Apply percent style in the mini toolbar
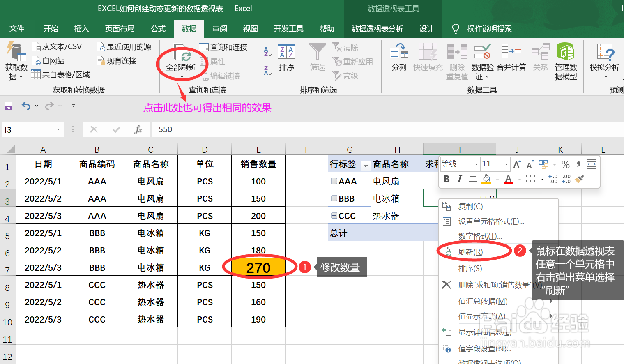The width and height of the screenshot is (624, 364). pyautogui.click(x=566, y=164)
